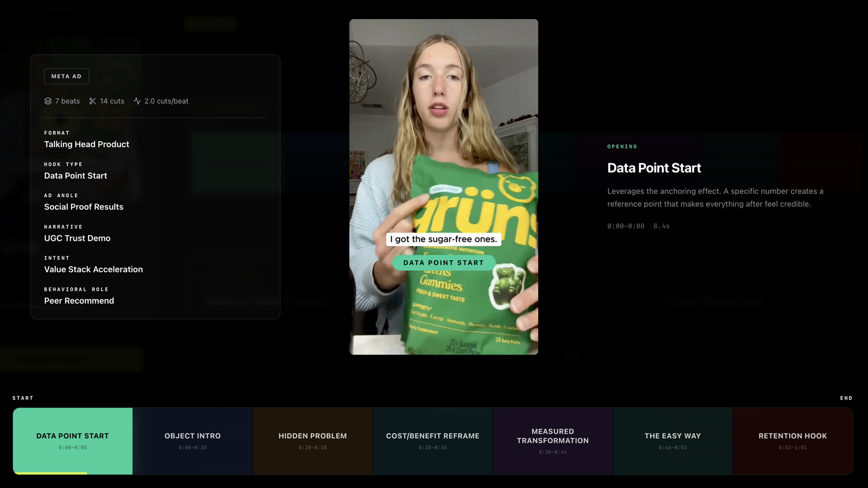Click the NARRATIVE field label

pos(63,227)
